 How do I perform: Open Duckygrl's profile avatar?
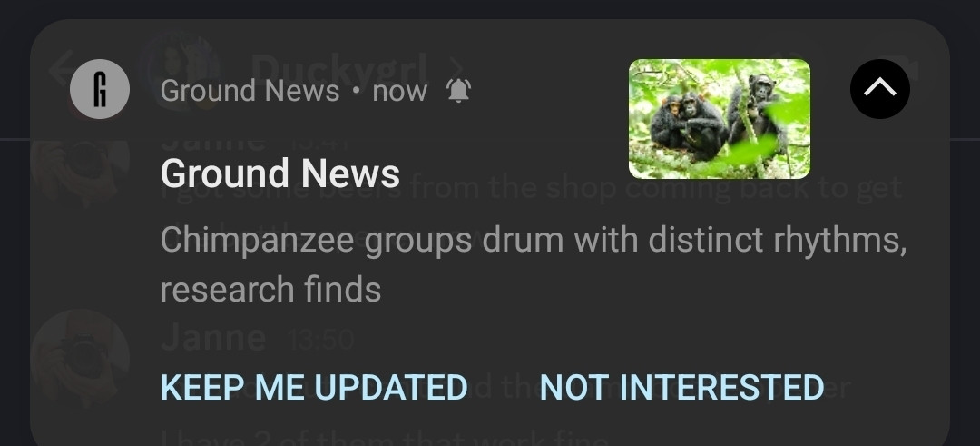click(181, 69)
